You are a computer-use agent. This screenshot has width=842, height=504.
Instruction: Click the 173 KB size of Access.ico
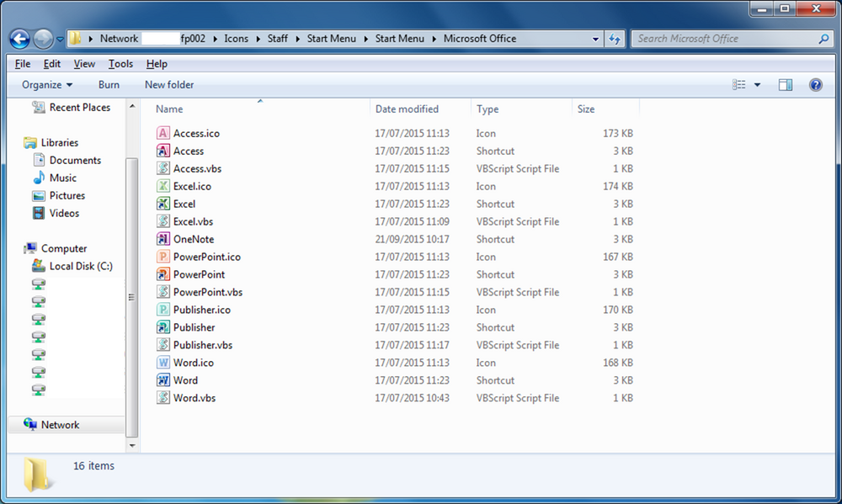[x=617, y=133]
